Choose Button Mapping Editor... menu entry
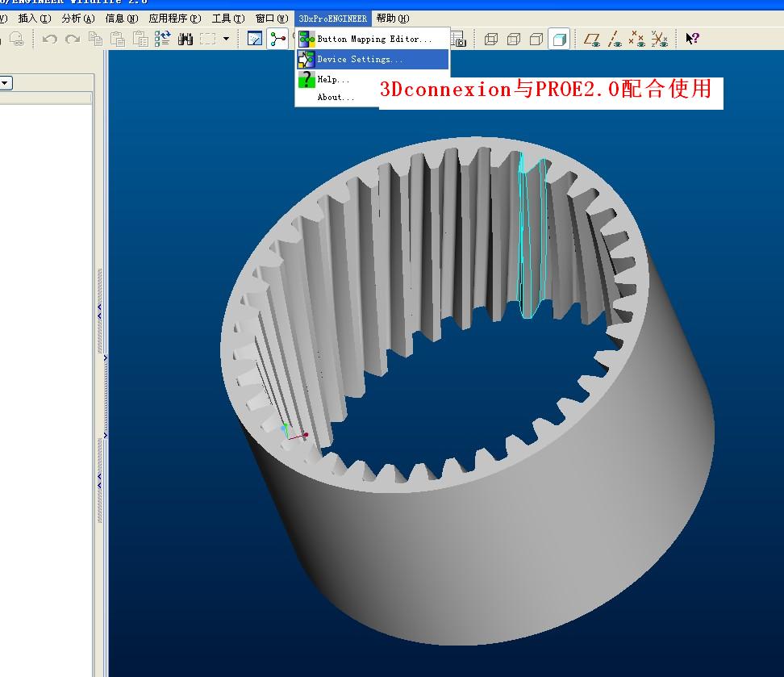This screenshot has height=677, width=784. pyautogui.click(x=373, y=39)
